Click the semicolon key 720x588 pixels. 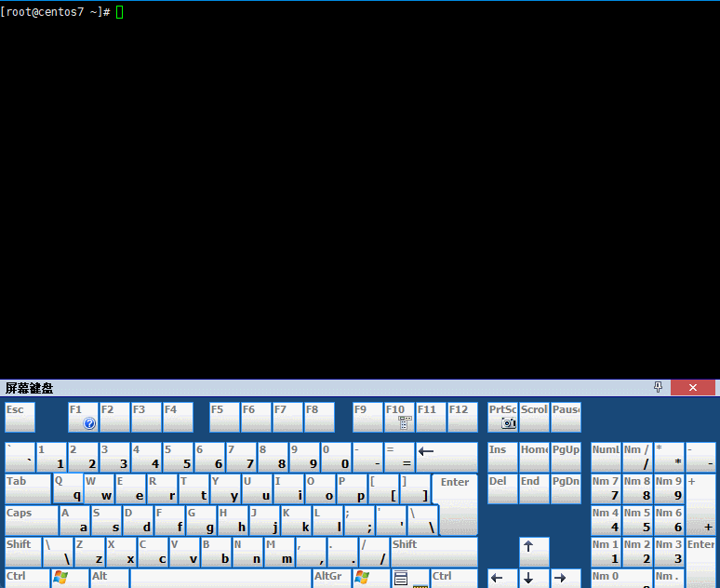coord(360,520)
